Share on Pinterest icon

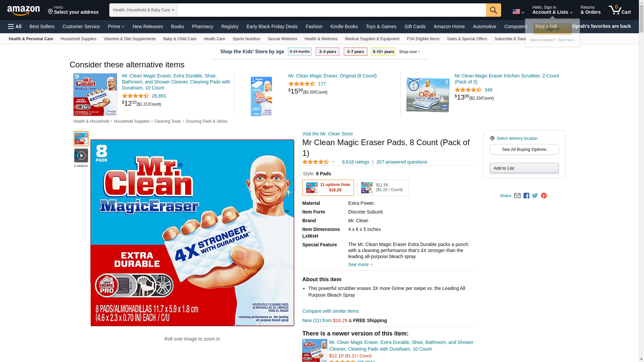point(544,196)
